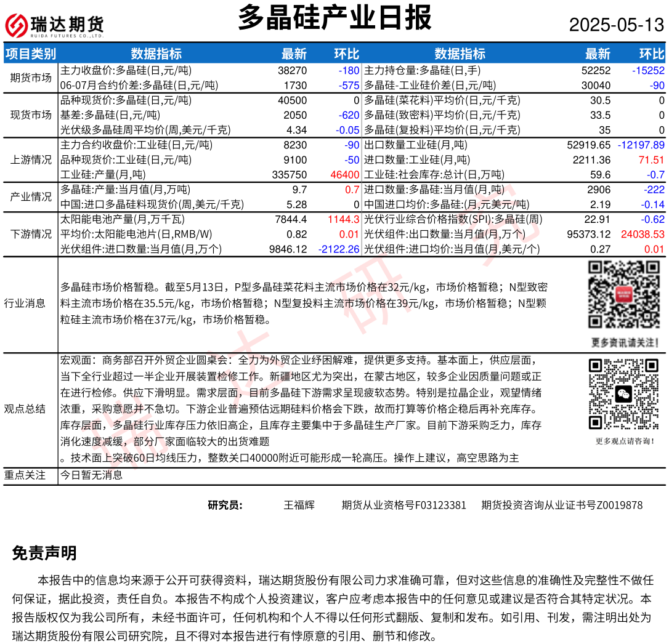The image size is (669, 644).
Task: Click 进口数量:多晶硅 value 2906
Action: point(599,190)
